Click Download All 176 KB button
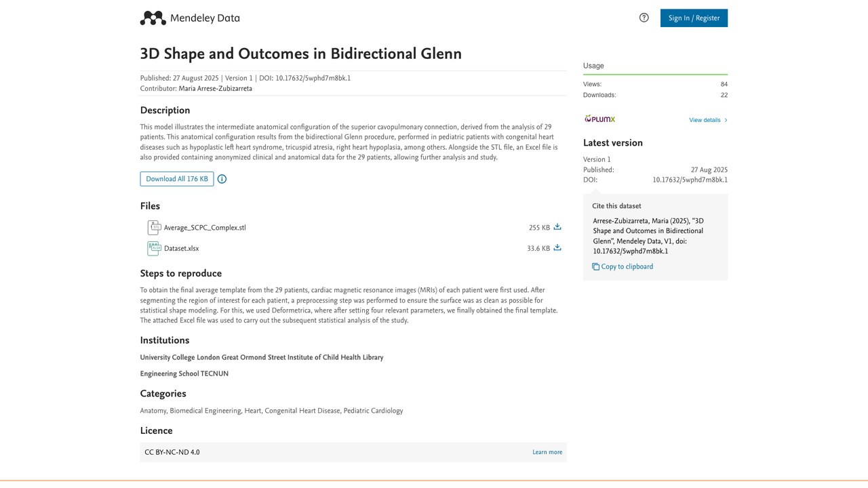868x488 pixels. pyautogui.click(x=177, y=179)
